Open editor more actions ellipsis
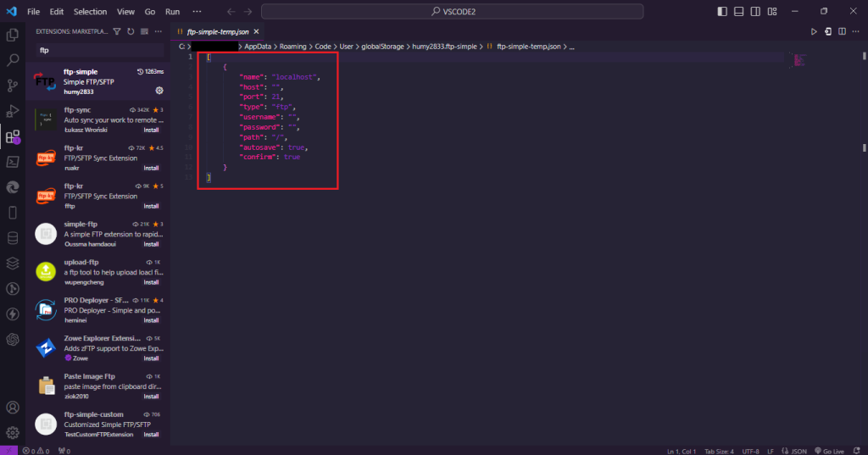Screen dimensions: 868x455 point(856,31)
